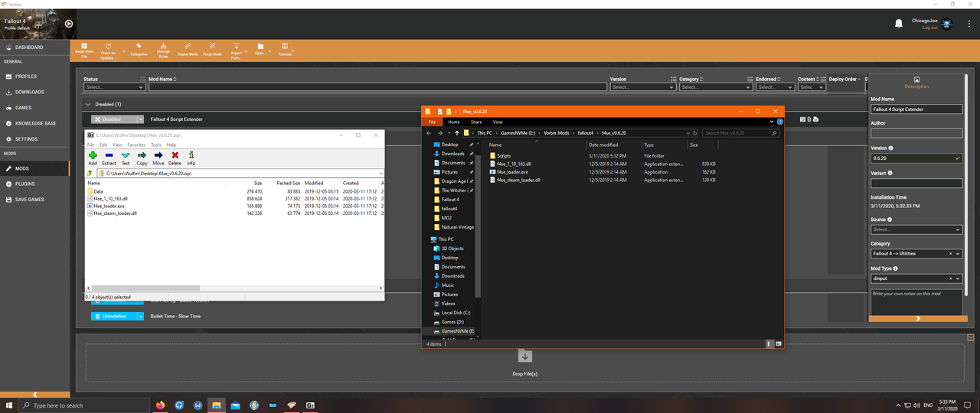980x413 pixels.
Task: Open dropdown arrow next to Disabled button
Action: pyautogui.click(x=140, y=119)
